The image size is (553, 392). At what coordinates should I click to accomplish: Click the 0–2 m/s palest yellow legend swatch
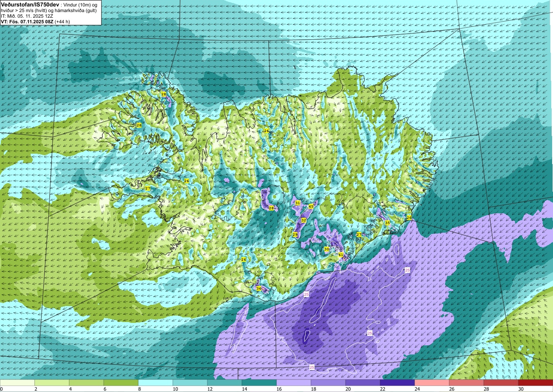pos(17,383)
